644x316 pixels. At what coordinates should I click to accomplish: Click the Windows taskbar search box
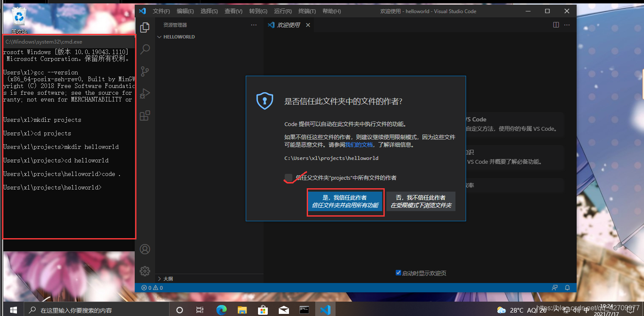tap(97, 310)
